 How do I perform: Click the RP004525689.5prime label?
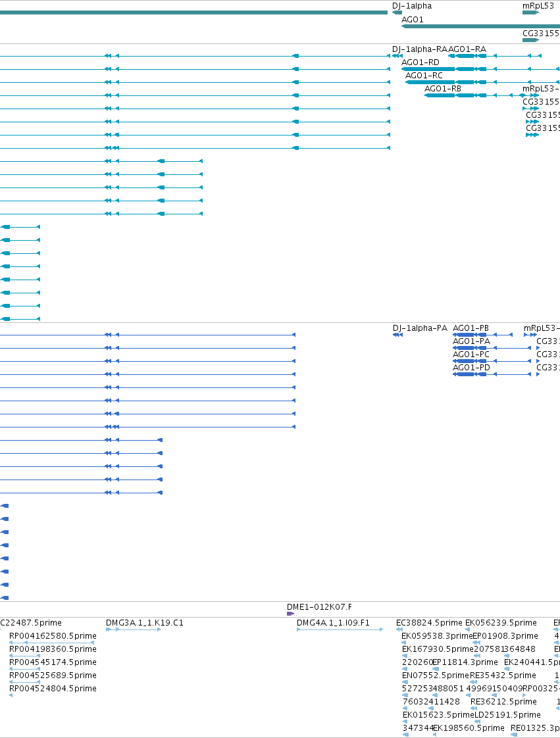(53, 676)
